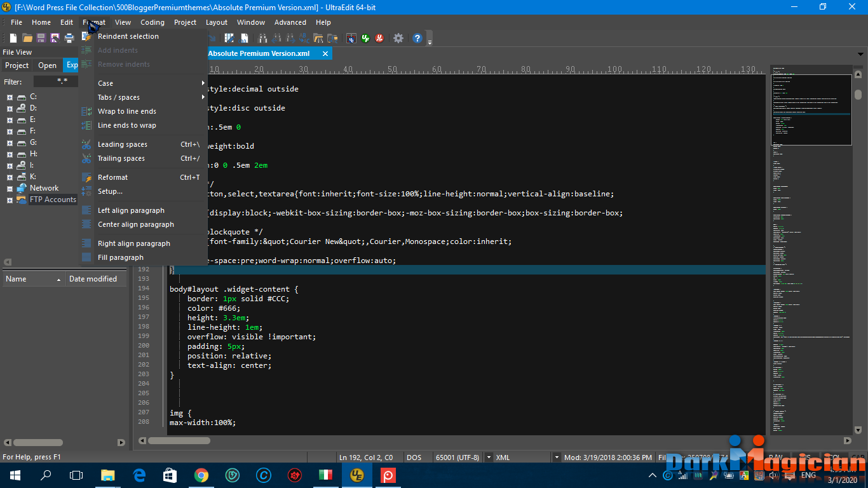Launch UltraFTP red icon in toolbar

(x=379, y=38)
